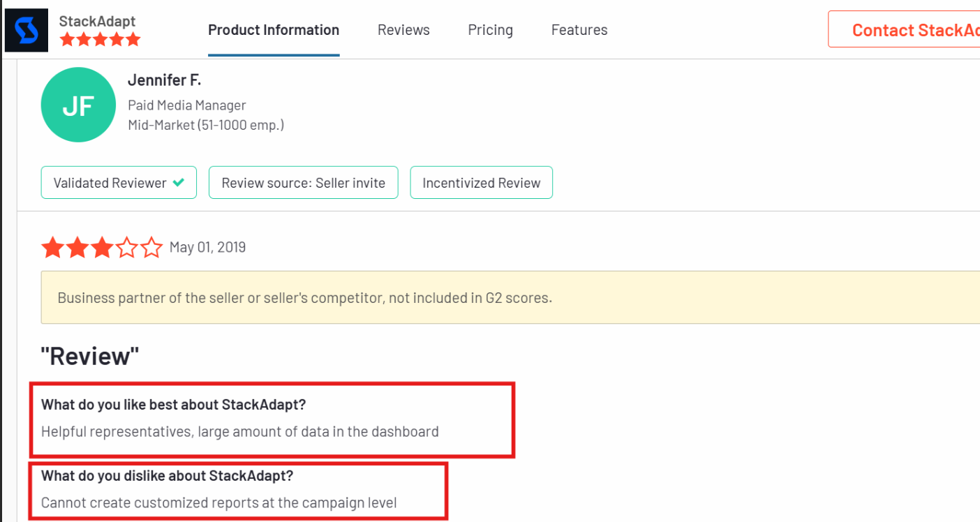Switch to the Reviews tab
The width and height of the screenshot is (980, 522).
[x=403, y=30]
